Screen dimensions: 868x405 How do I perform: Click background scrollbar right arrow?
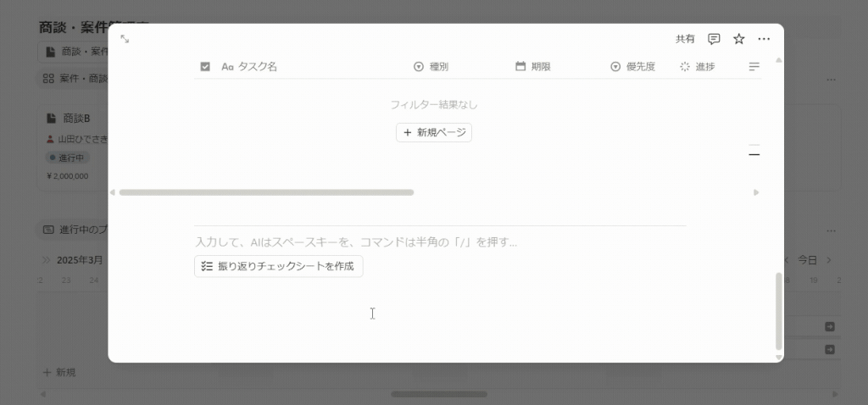(835, 395)
